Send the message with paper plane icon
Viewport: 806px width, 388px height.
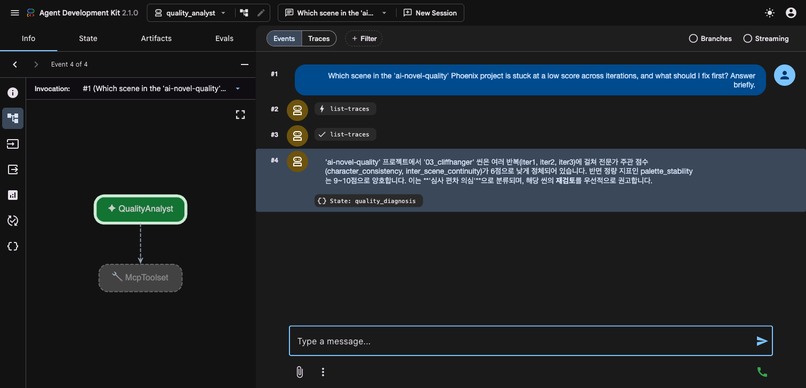(x=762, y=341)
